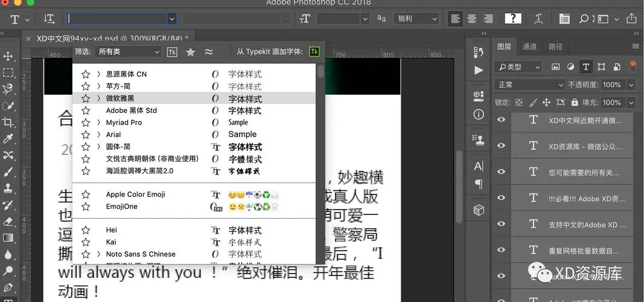Click the text color swatch
644x302 pixels.
pyautogui.click(x=513, y=19)
